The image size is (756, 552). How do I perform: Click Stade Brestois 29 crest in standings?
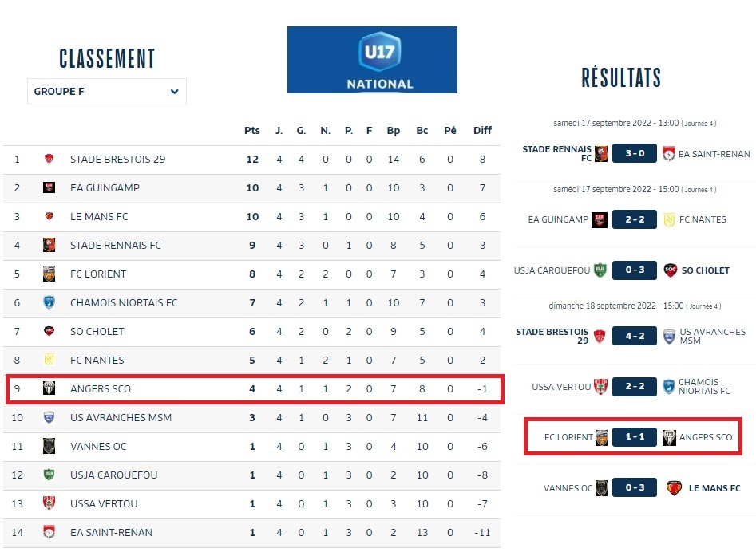[x=49, y=160]
